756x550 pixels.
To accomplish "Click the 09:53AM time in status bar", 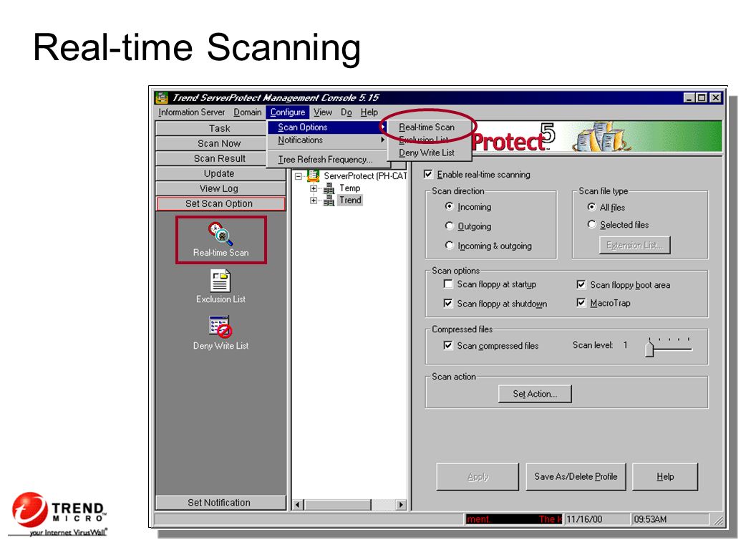I will point(650,519).
